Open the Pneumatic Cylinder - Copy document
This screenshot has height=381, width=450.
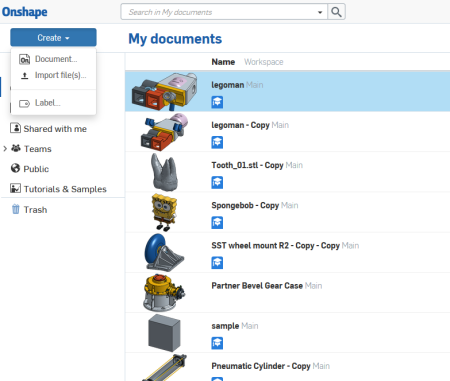(261, 366)
